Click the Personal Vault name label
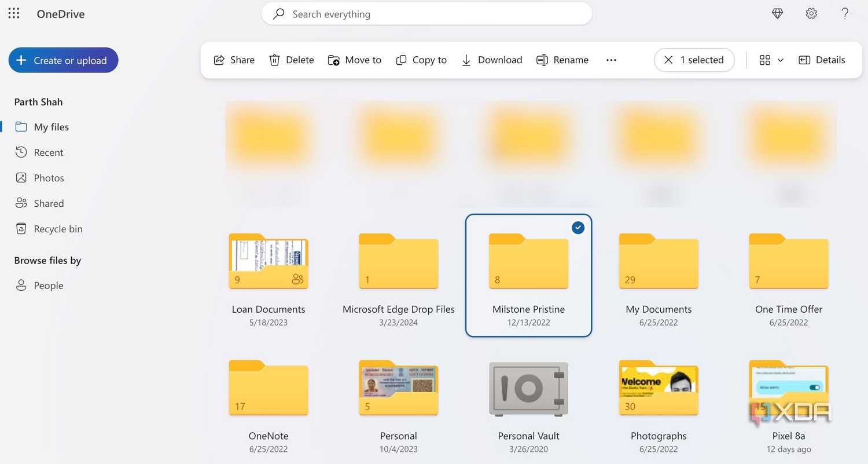Viewport: 868px width, 464px height. pos(529,436)
